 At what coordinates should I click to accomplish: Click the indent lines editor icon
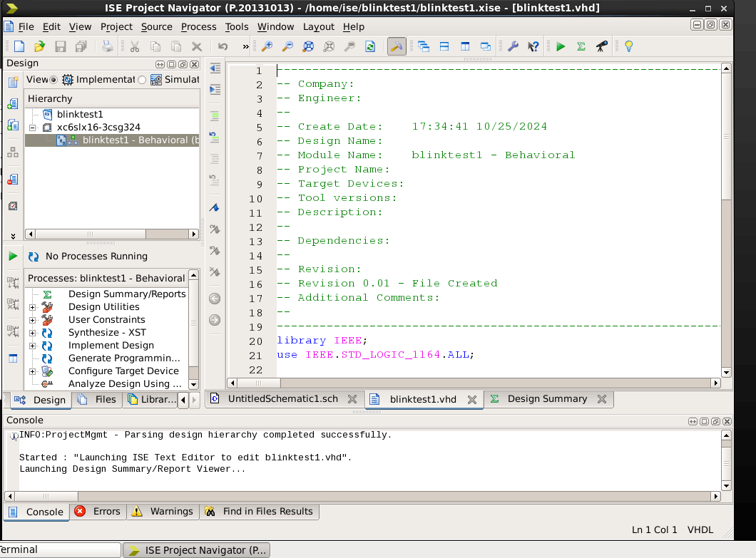point(215,90)
